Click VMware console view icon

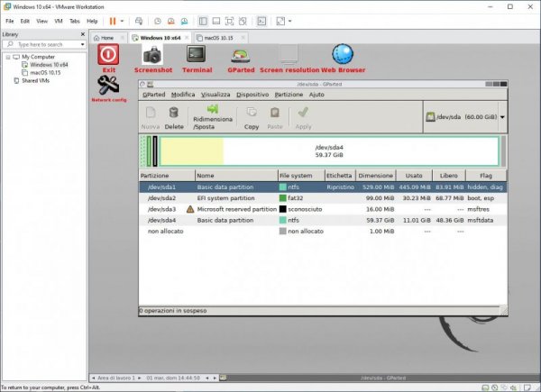coord(261,21)
